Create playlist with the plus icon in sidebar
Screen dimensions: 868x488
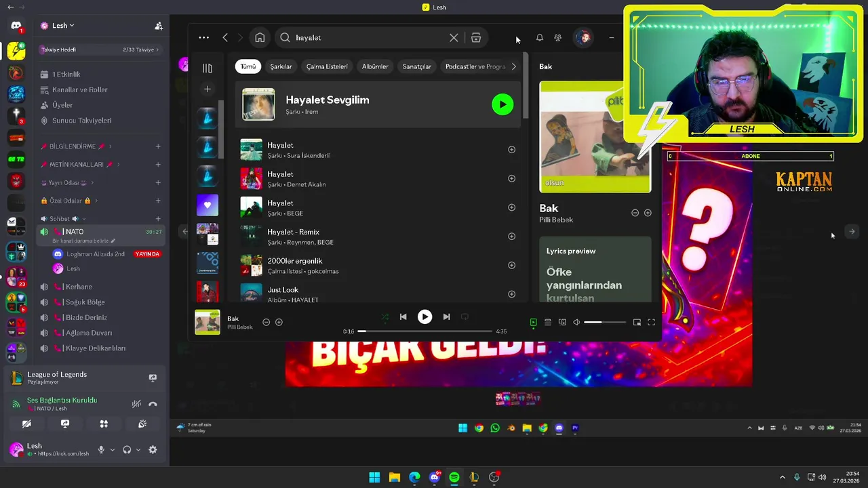click(208, 89)
